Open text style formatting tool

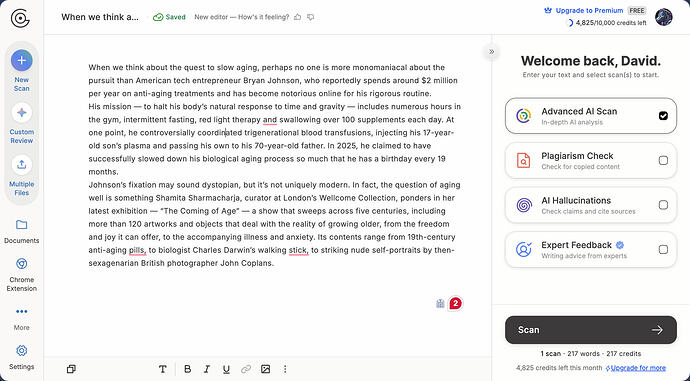(163, 369)
